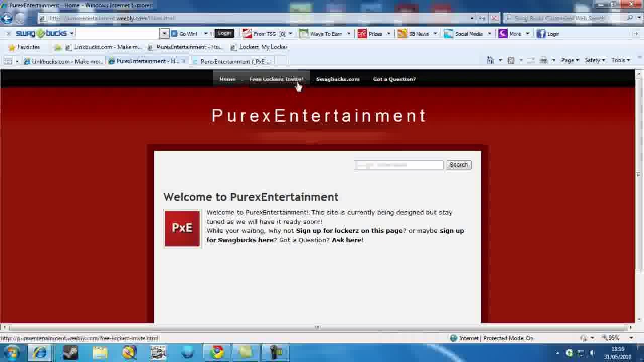Open the Page menu dropdown

click(x=570, y=60)
